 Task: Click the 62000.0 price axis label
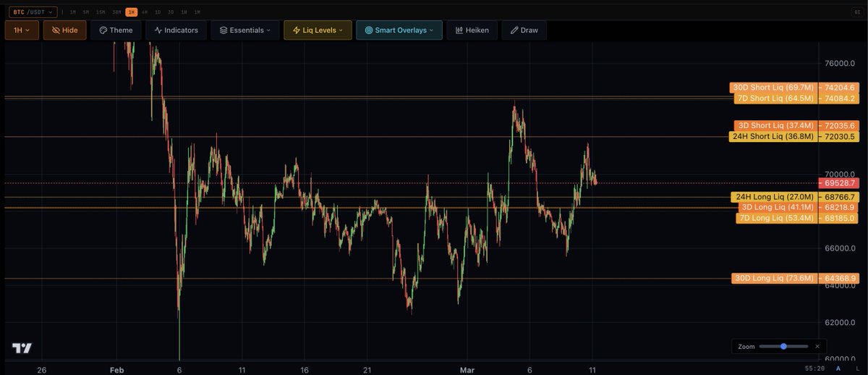[841, 322]
